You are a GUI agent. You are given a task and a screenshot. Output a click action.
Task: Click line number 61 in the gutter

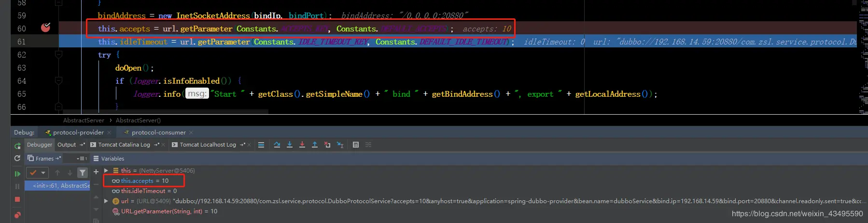(x=22, y=42)
